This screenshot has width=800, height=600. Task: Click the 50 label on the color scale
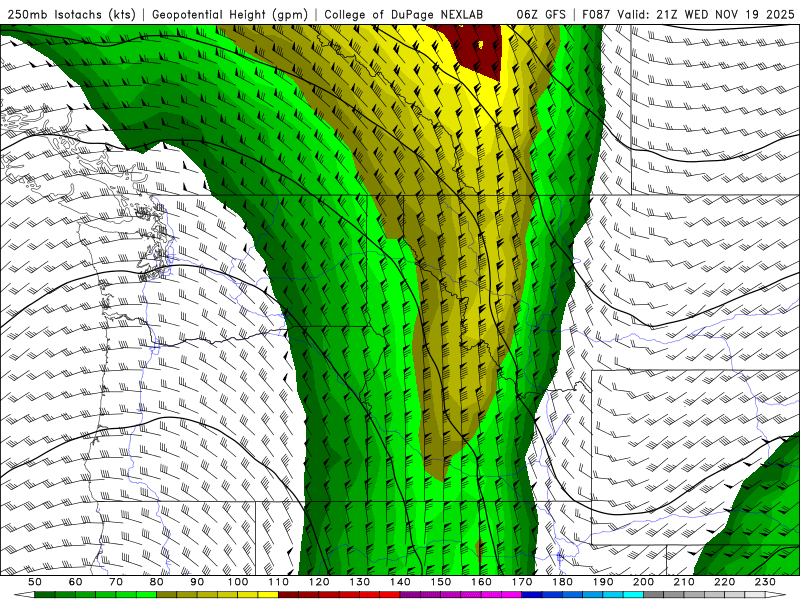(x=35, y=582)
